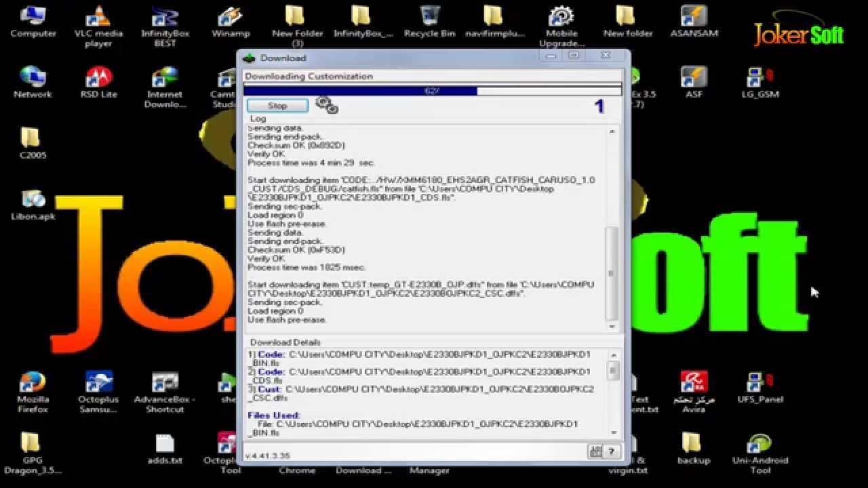Select the Avira desktop icon
The image size is (868, 488).
[x=693, y=392]
